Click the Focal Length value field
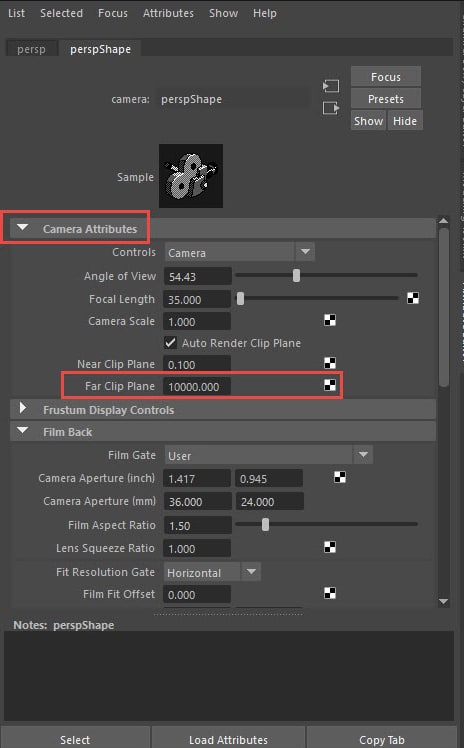Image resolution: width=464 pixels, height=748 pixels. point(197,299)
